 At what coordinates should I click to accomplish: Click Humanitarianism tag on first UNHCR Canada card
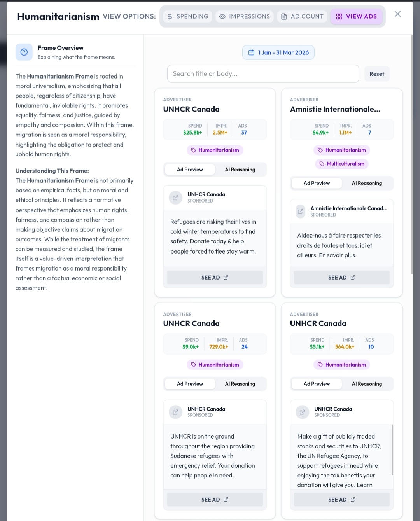coord(215,150)
